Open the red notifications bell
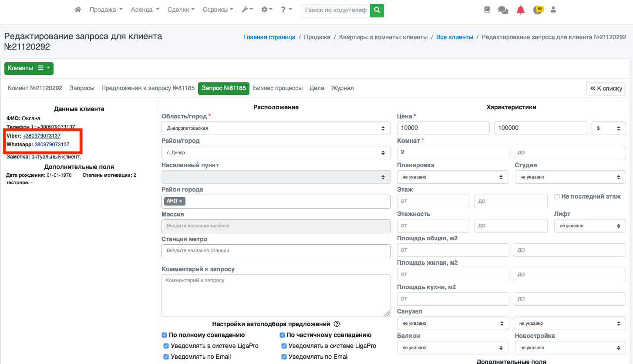Image resolution: width=633 pixels, height=364 pixels. pos(521,10)
